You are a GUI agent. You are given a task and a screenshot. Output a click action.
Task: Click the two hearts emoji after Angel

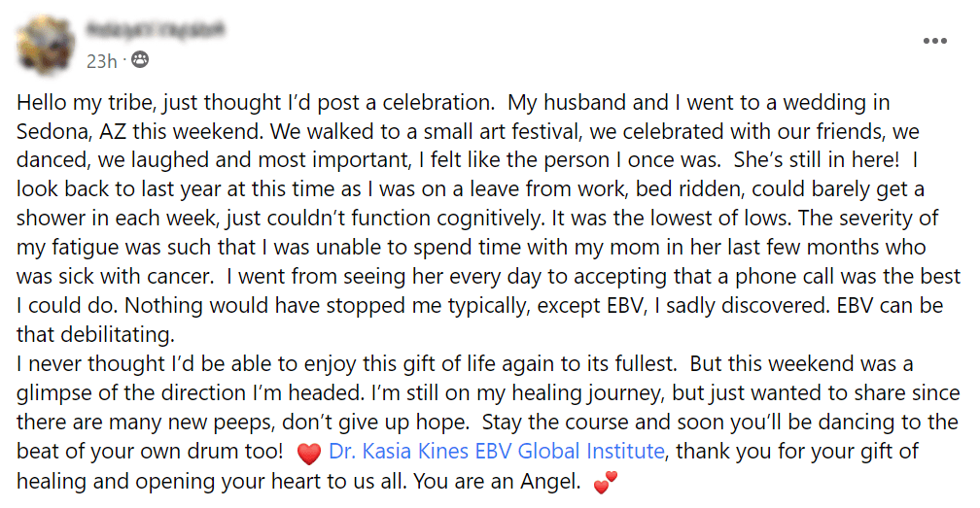pyautogui.click(x=605, y=483)
